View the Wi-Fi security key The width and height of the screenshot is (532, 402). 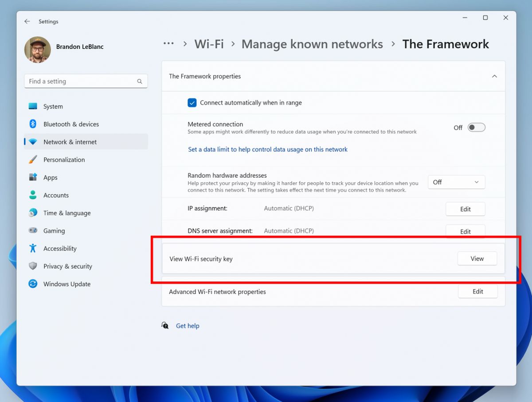(477, 258)
